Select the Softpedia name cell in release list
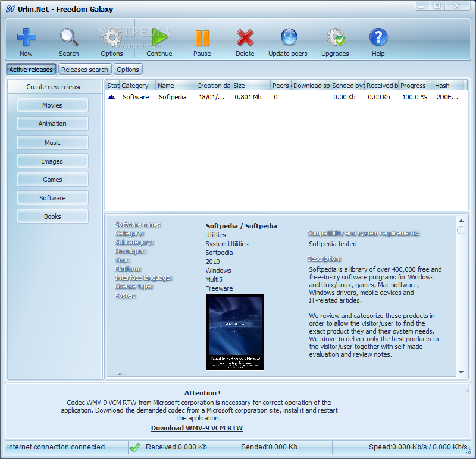Image resolution: width=476 pixels, height=459 pixels. coord(173,97)
